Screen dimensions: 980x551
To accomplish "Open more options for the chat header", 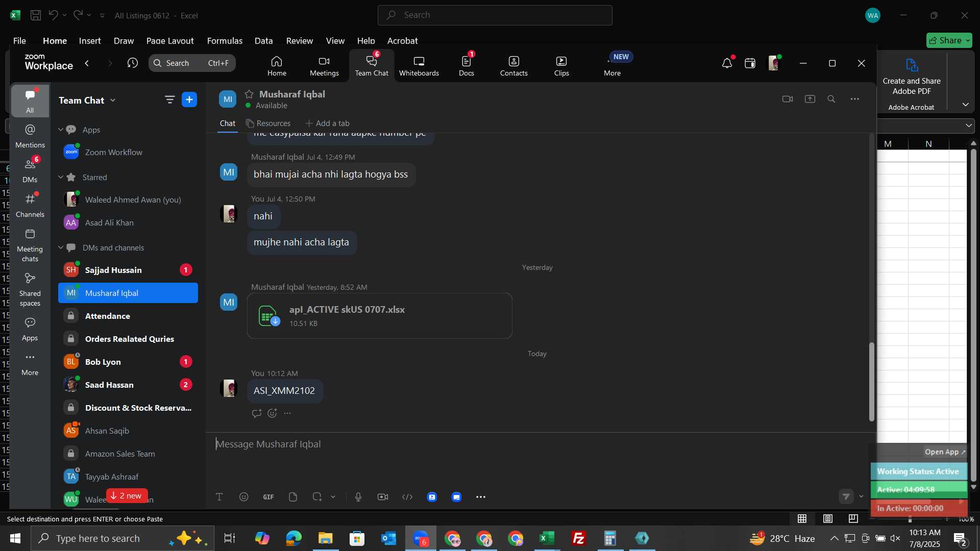I will pos(855,99).
